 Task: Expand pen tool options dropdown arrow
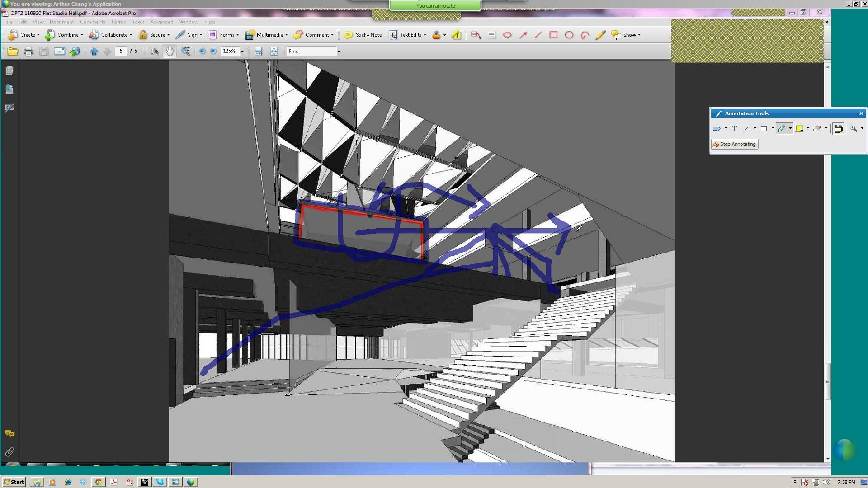[x=790, y=129]
